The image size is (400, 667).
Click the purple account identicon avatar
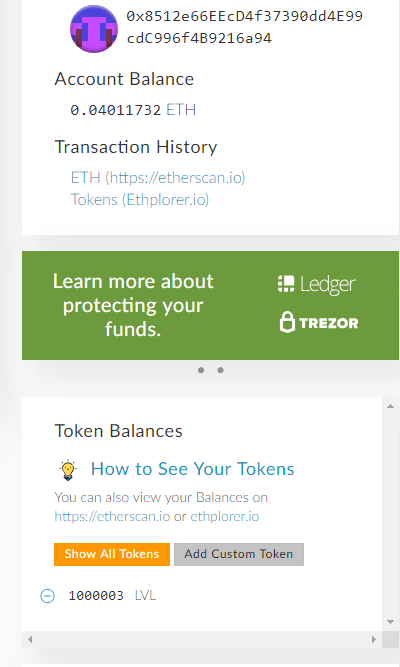(94, 29)
